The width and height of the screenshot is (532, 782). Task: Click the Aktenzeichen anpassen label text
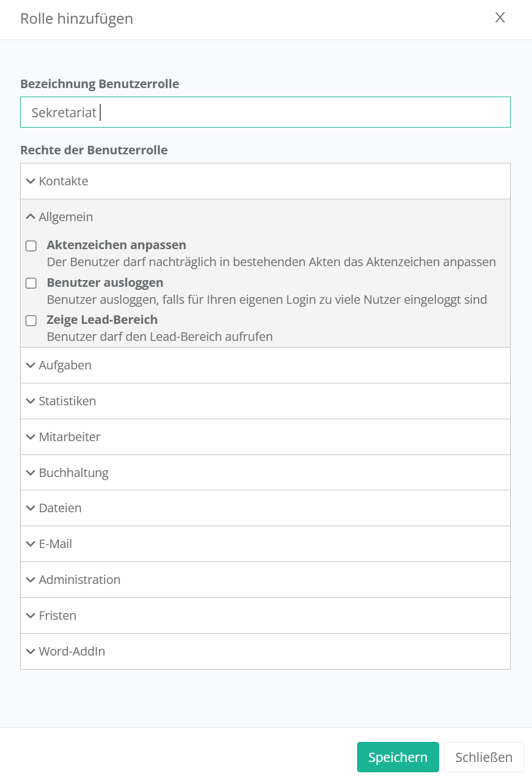point(116,245)
